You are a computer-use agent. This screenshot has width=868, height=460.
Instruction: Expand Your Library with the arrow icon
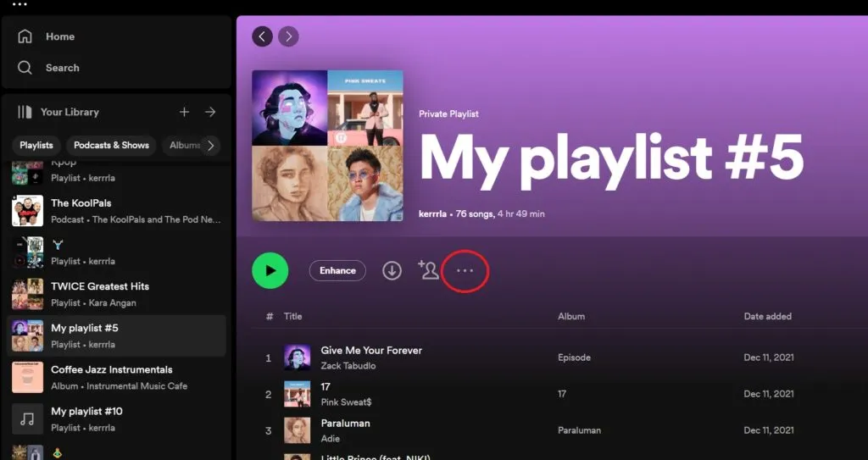point(210,112)
